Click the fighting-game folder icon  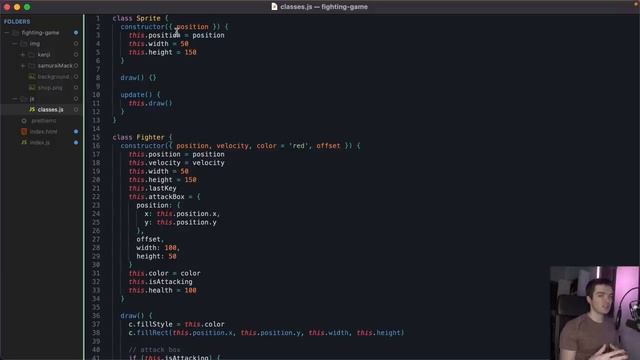[x=16, y=33]
